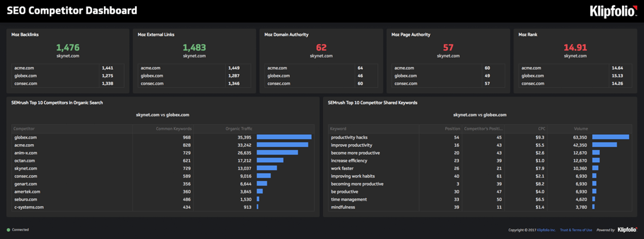Image resolution: width=644 pixels, height=239 pixels.
Task: Click volume value 63,350
Action: (x=580, y=137)
